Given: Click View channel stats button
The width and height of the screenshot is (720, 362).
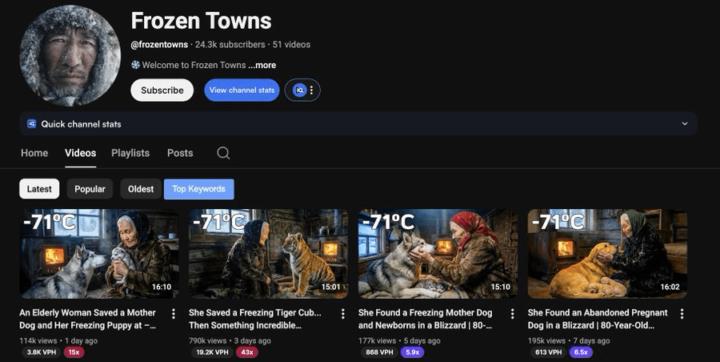Looking at the screenshot, I should click(x=242, y=90).
